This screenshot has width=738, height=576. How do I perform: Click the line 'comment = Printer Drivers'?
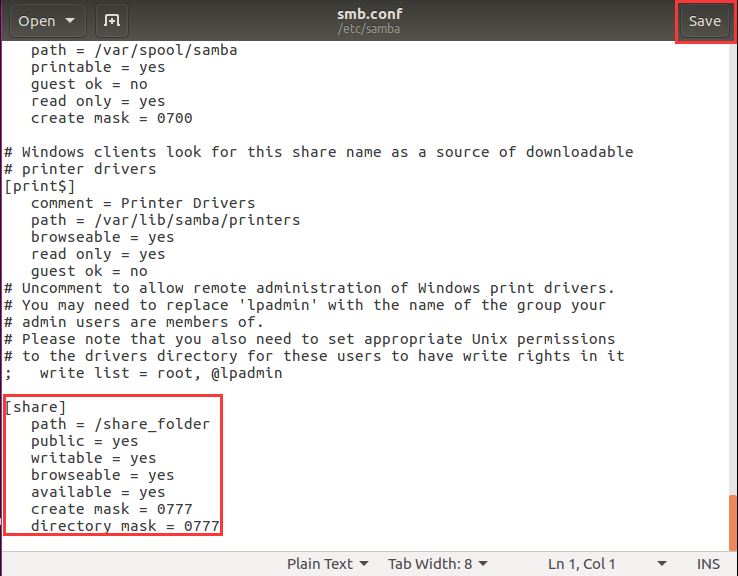143,203
